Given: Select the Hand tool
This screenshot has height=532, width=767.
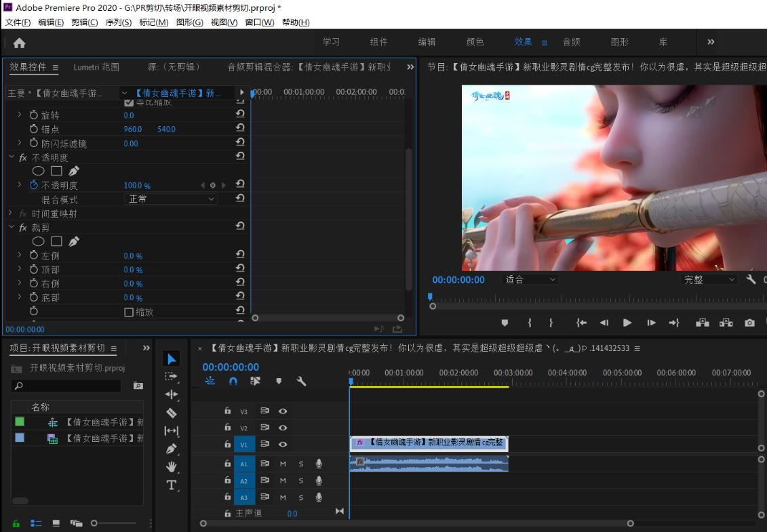Looking at the screenshot, I should [172, 466].
